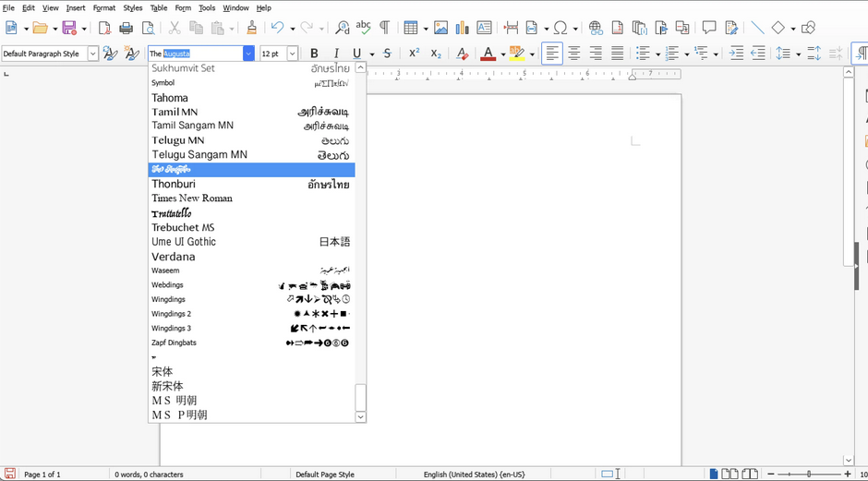Clone formatting with paintbrush icon
The height and width of the screenshot is (481, 868).
point(252,28)
